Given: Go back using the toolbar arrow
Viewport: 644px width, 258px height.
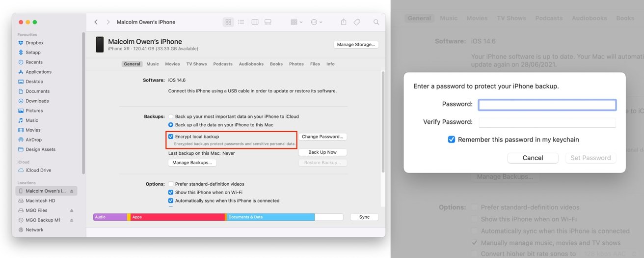Looking at the screenshot, I should tap(96, 22).
